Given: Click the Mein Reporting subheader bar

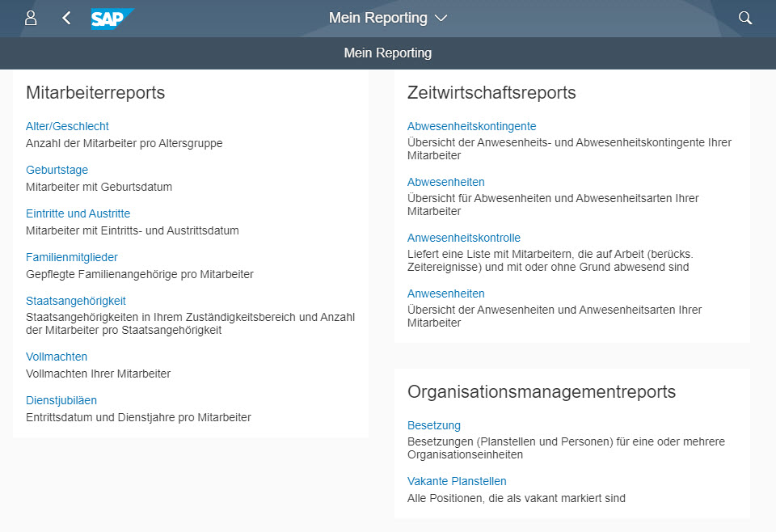Looking at the screenshot, I should 388,53.
